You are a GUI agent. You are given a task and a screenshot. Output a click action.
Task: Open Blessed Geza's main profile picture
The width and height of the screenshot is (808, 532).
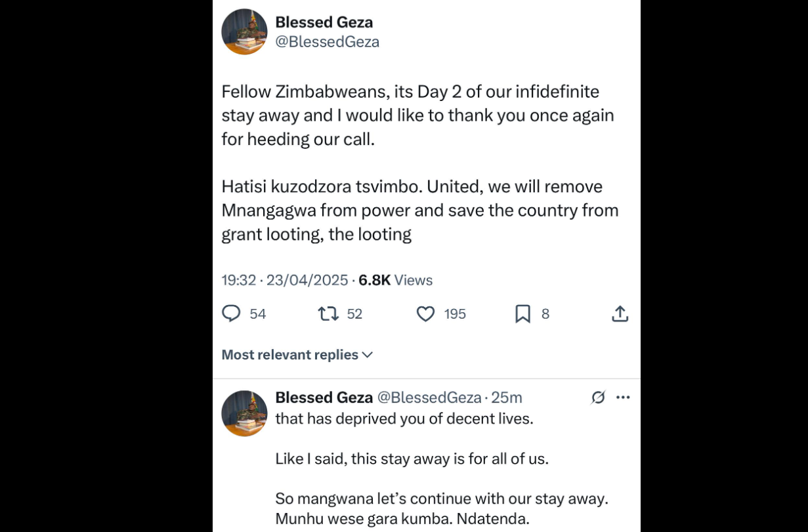pyautogui.click(x=244, y=31)
